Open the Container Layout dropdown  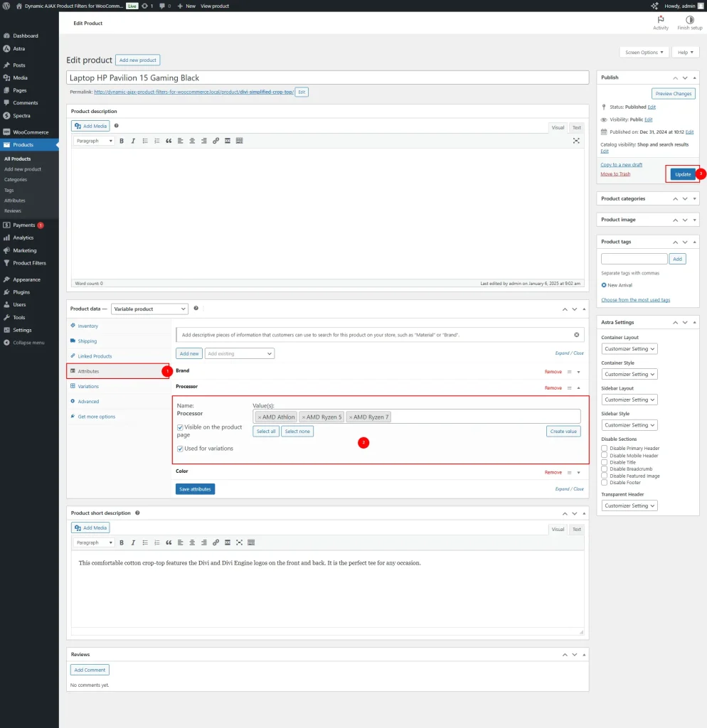[x=629, y=348]
